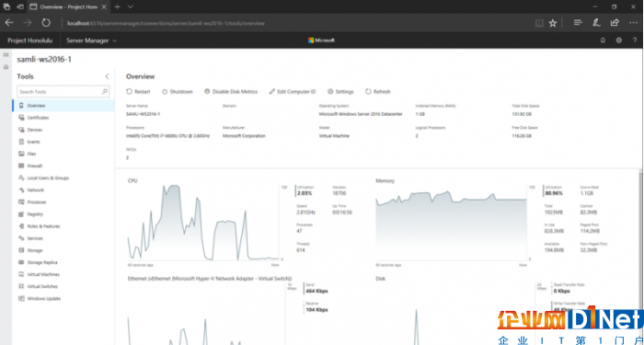Click the Registry tool icon
This screenshot has width=644, height=345.
click(x=21, y=214)
